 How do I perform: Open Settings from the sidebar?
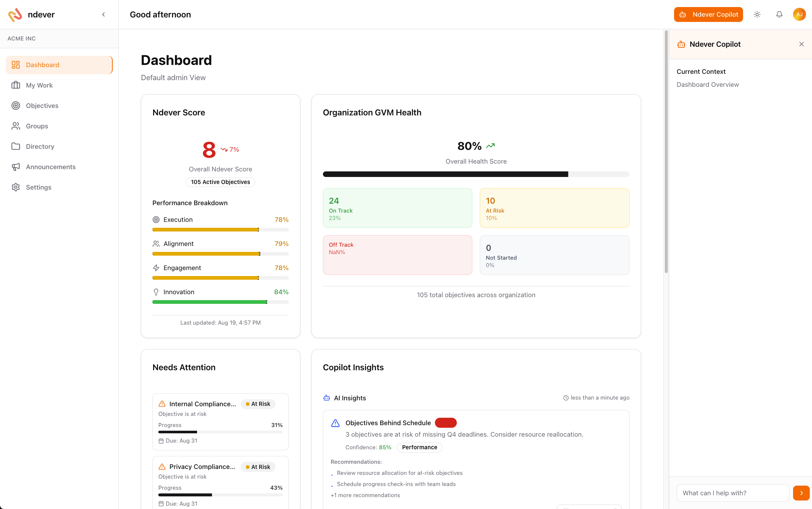59,187
